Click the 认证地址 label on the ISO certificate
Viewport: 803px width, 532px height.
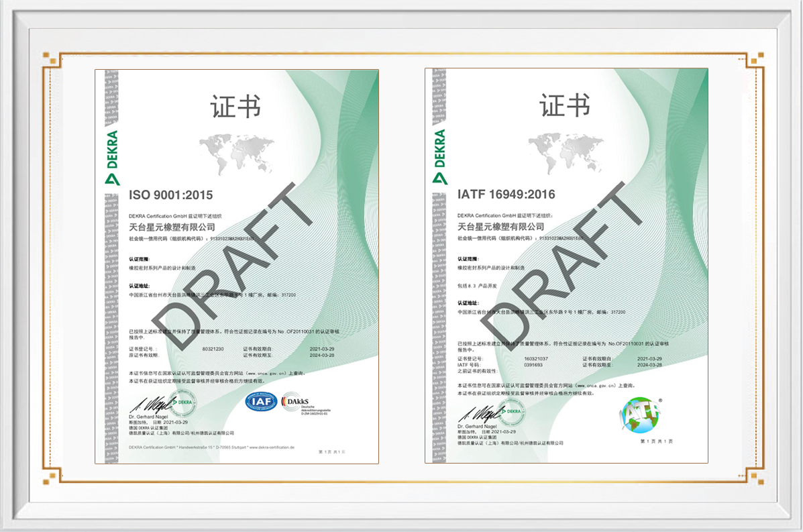[x=139, y=286]
